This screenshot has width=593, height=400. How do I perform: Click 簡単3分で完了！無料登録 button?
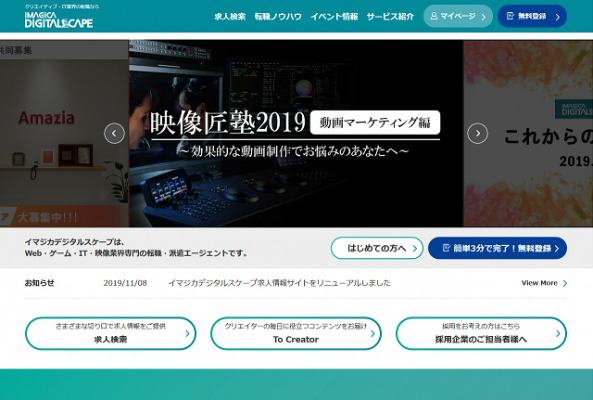(497, 248)
